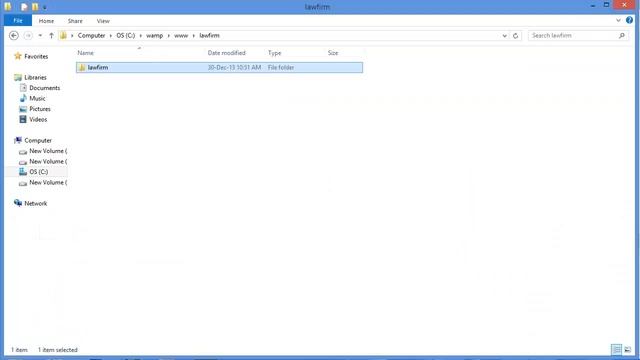Click the Music note icon
The height and width of the screenshot is (360, 640).
[x=23, y=98]
